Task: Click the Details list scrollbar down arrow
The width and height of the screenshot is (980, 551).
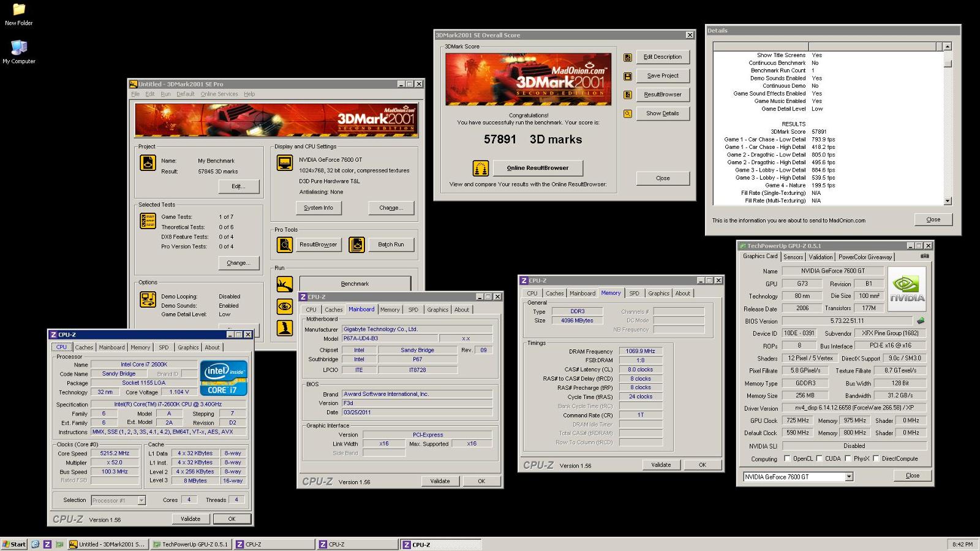Action: click(x=948, y=201)
